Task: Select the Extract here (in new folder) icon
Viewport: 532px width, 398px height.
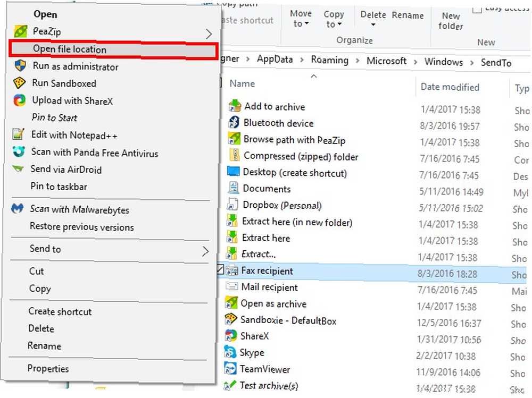Action: click(232, 221)
